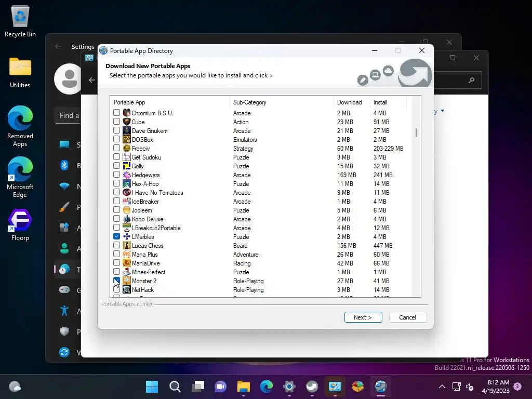Click the Chromium B.S.U. app icon
The height and width of the screenshot is (399, 532).
[x=127, y=113]
